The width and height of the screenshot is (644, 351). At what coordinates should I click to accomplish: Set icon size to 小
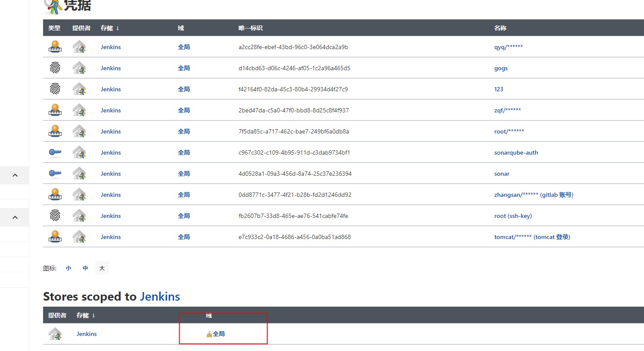coord(68,268)
